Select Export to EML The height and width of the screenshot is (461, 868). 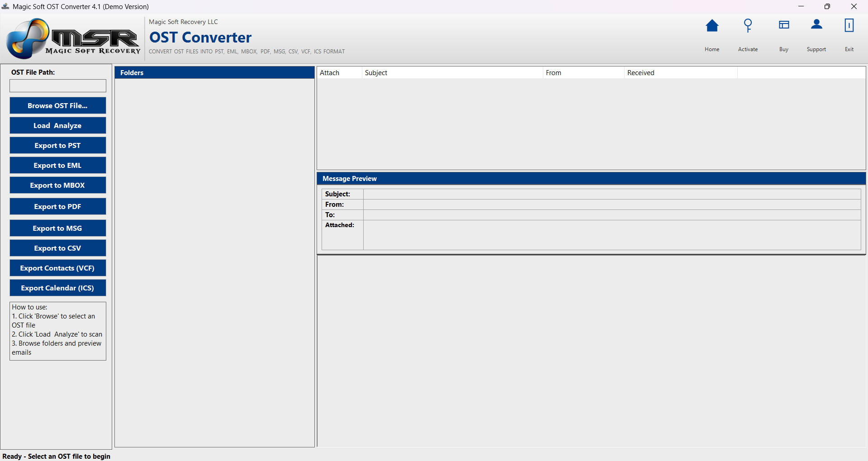[x=58, y=165]
